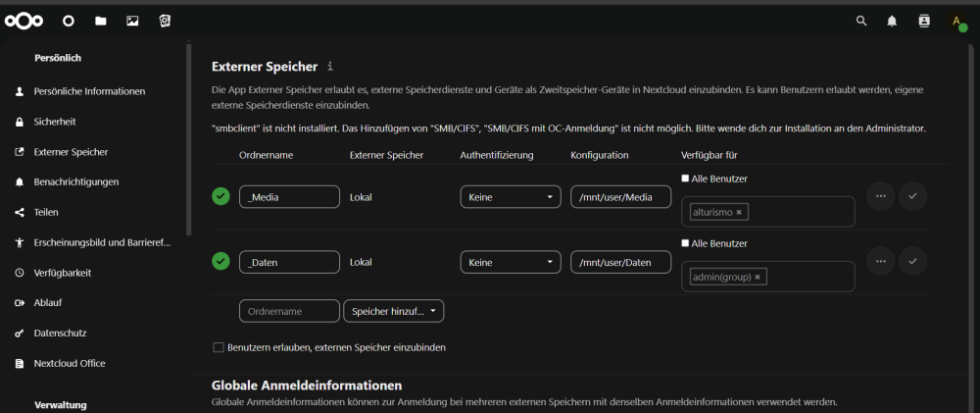Viewport: 980px width, 413px height.
Task: Open the Photos app icon
Action: tap(132, 21)
